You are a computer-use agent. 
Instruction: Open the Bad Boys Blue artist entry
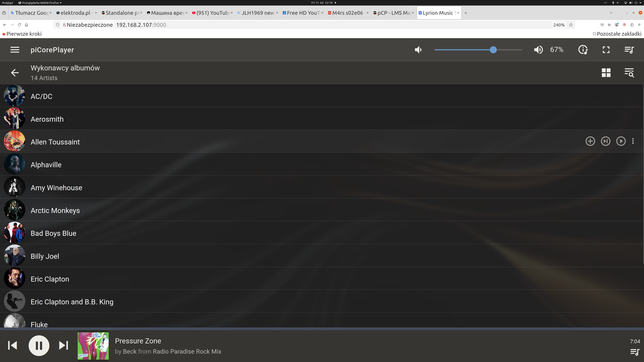(x=322, y=233)
